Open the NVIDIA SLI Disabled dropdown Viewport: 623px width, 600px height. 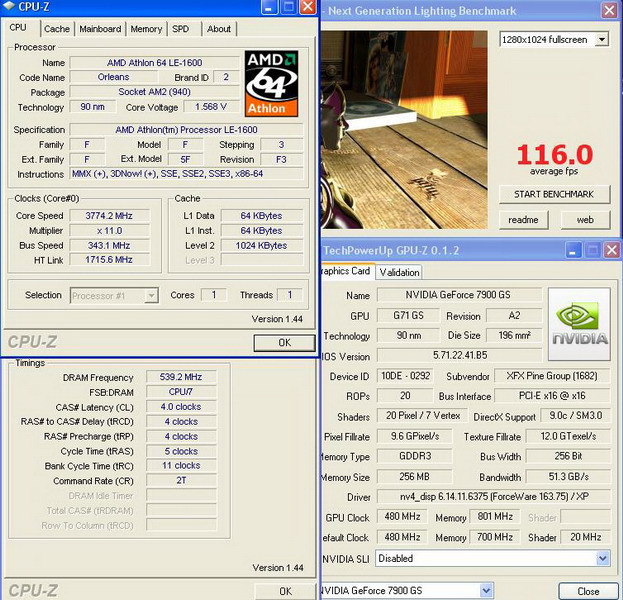(493, 558)
